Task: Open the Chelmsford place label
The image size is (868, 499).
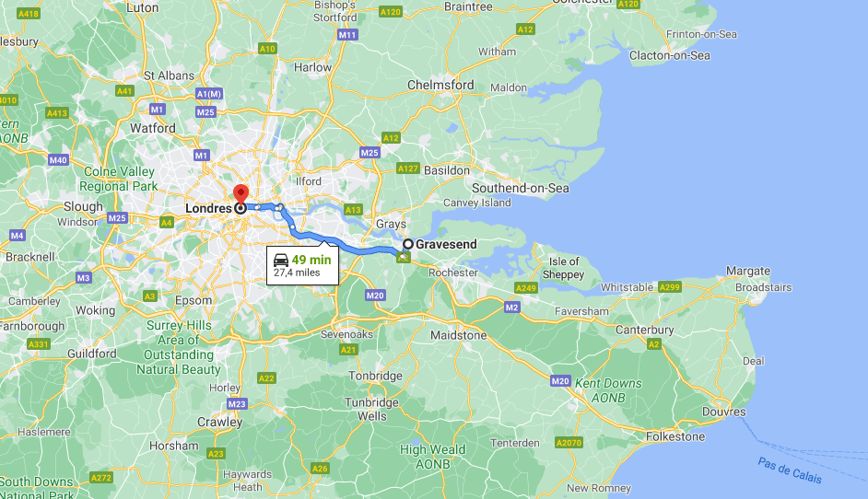Action: pos(440,86)
